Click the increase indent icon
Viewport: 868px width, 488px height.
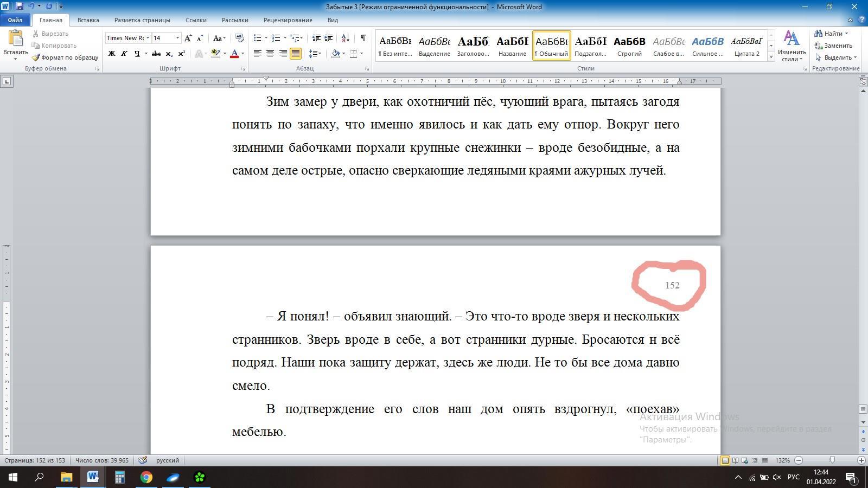[328, 38]
